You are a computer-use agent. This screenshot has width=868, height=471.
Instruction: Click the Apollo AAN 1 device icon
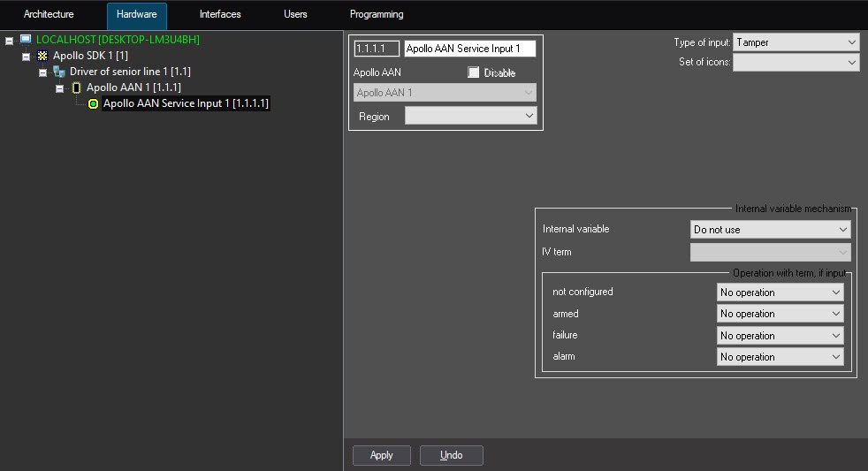point(75,87)
